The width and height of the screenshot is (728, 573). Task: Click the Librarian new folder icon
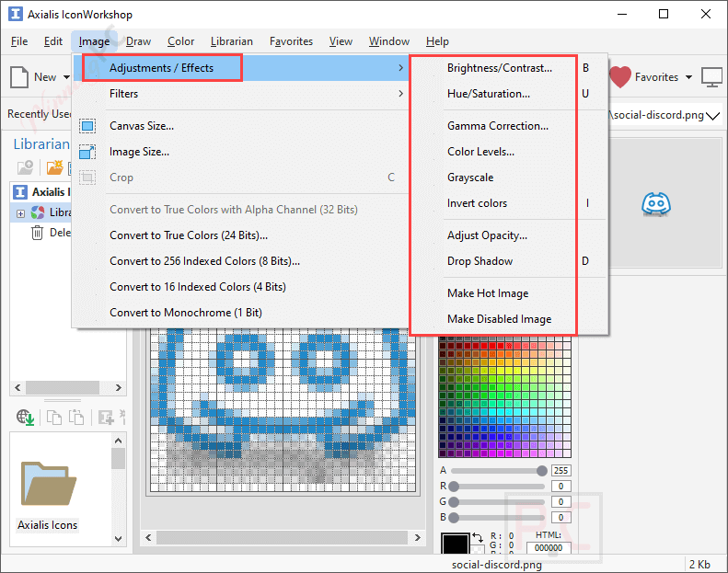coord(54,167)
